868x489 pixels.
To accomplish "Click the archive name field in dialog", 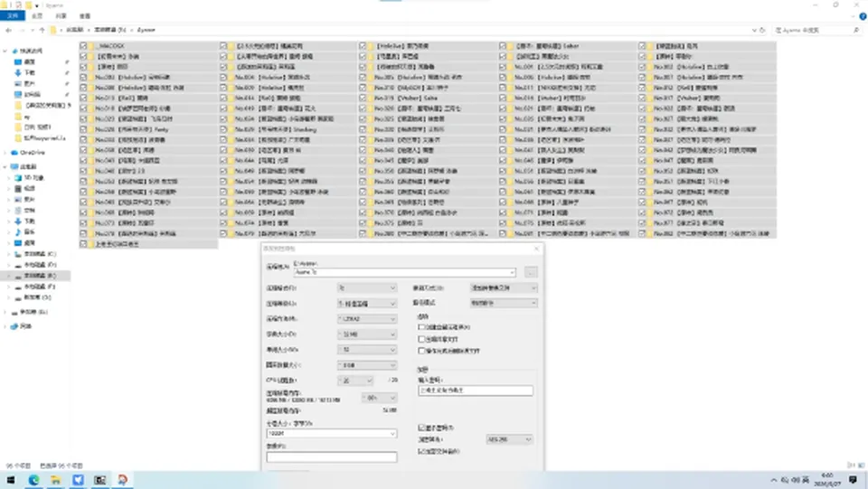I will (405, 272).
